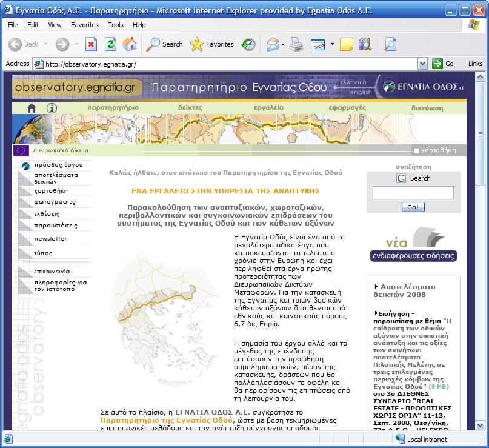Screen dimensions: 489x448
Task: Open the Research book icon
Action: 365,44
